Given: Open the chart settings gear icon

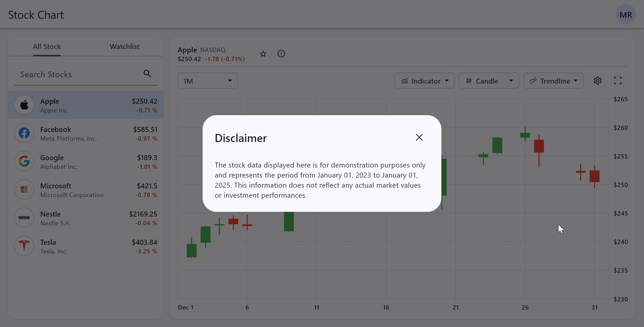Looking at the screenshot, I should point(598,81).
